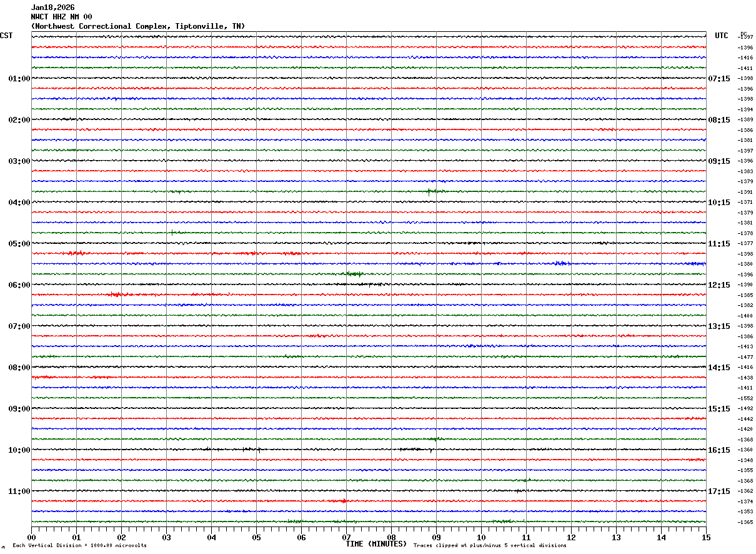The image size is (756, 554).
Task: Click the -1413 DC offset value
Action: [x=745, y=346]
